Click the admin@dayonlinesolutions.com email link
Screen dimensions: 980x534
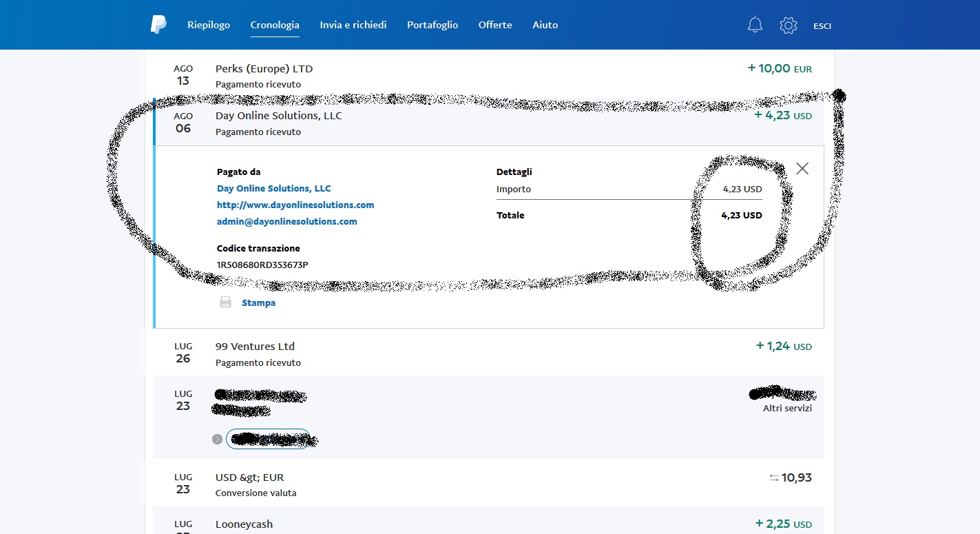point(287,221)
